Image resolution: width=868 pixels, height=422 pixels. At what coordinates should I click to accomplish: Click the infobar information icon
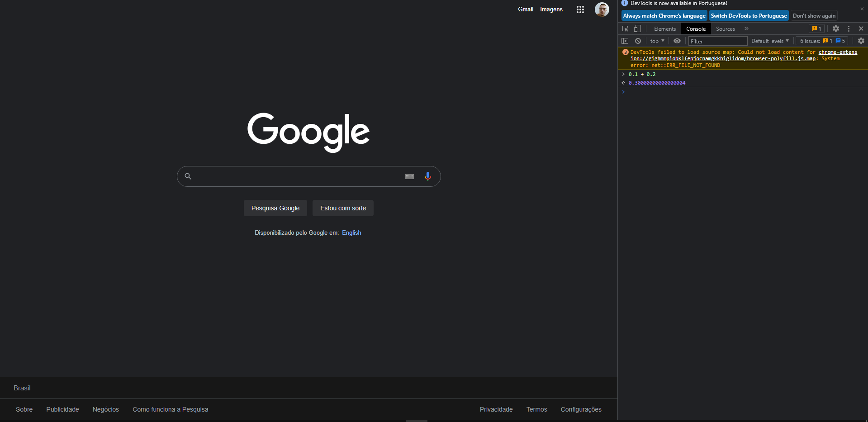point(625,3)
